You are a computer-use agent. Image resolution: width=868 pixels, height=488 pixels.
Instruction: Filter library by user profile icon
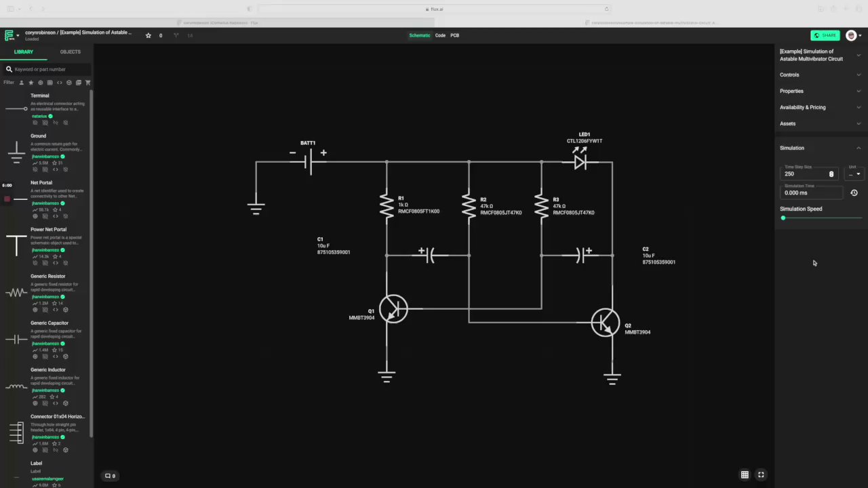click(21, 83)
